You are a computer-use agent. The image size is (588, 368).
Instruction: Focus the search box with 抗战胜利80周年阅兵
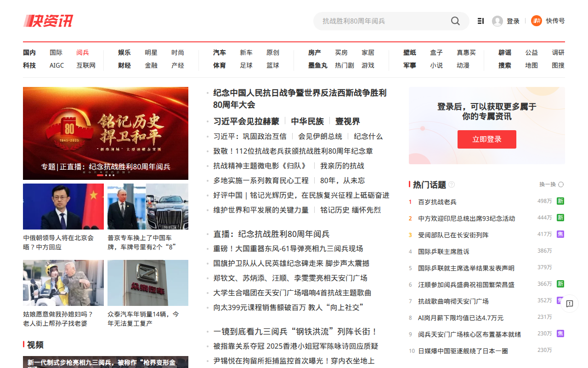tap(381, 21)
